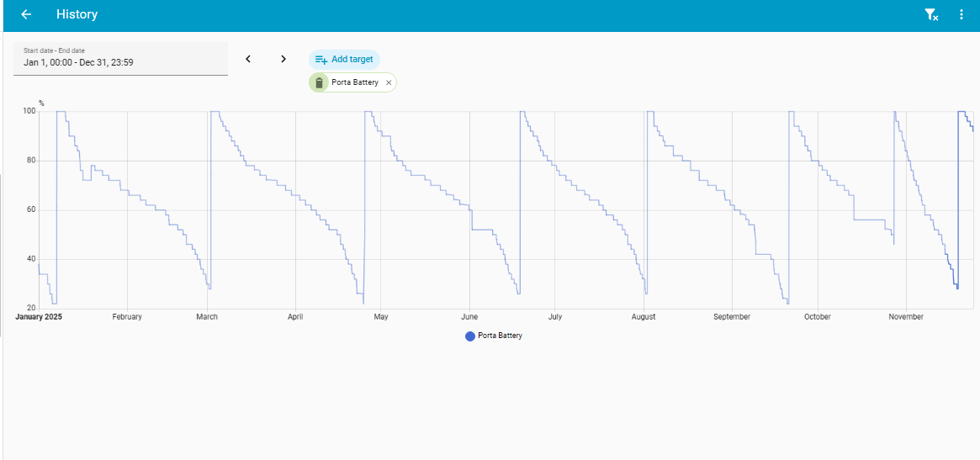The image size is (980, 460).
Task: Go back using the header arrow
Action: point(26,14)
